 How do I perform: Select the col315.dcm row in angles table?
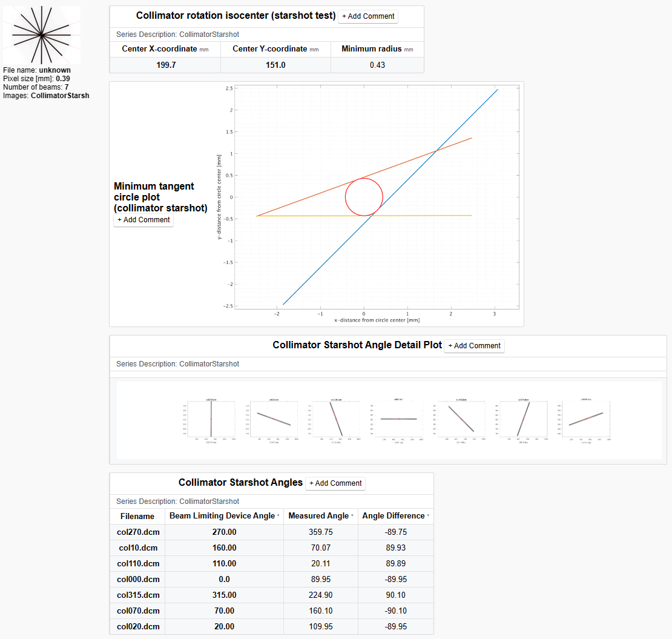(137, 595)
